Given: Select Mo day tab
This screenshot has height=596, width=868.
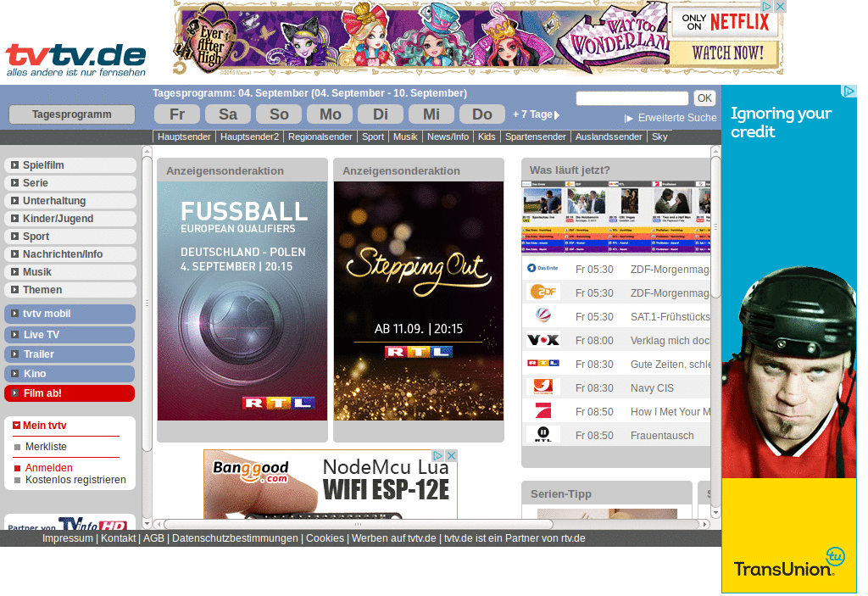Looking at the screenshot, I should point(330,114).
